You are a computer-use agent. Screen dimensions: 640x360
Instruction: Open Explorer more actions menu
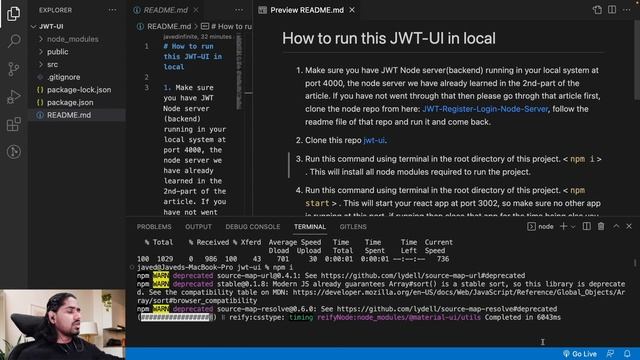point(112,10)
